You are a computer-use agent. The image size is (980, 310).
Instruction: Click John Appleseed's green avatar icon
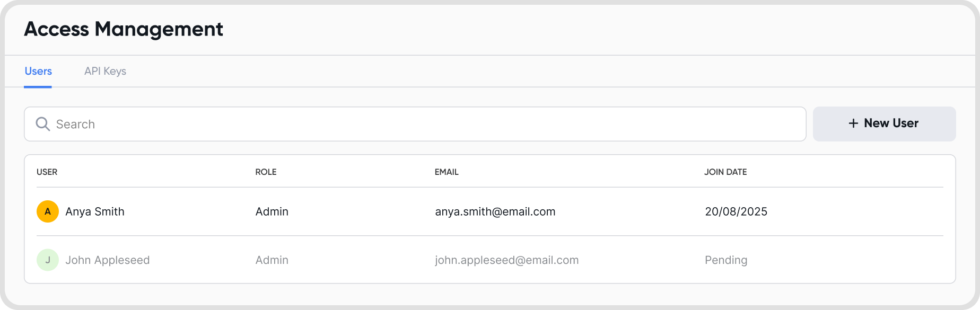pyautogui.click(x=48, y=260)
